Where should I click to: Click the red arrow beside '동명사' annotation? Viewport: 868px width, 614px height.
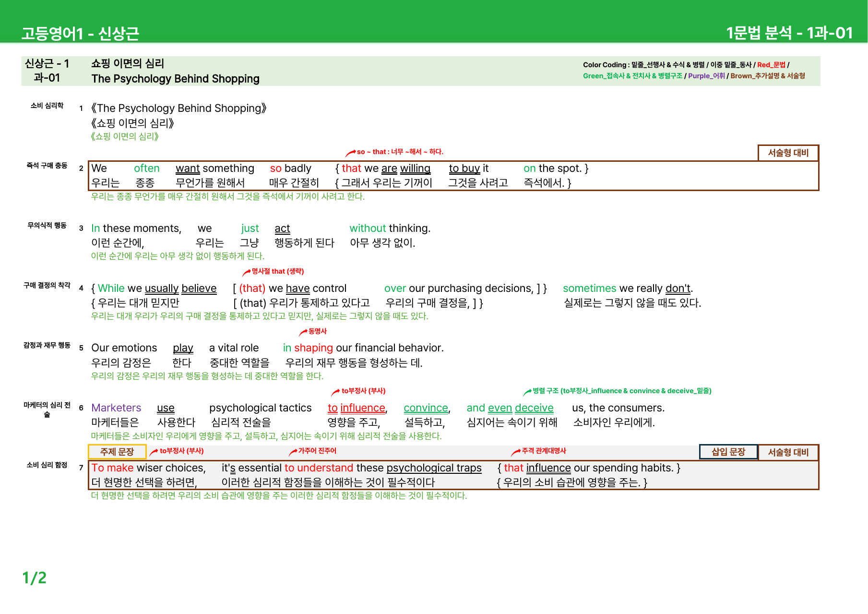point(303,332)
